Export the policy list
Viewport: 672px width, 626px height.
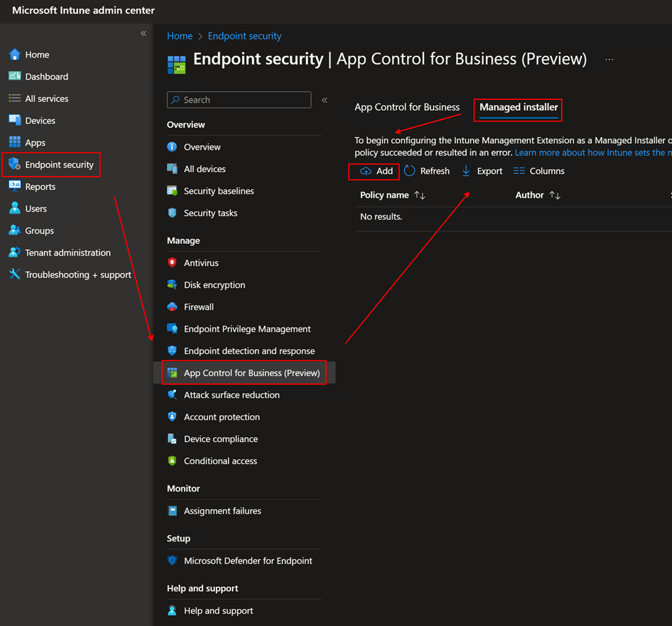click(482, 171)
